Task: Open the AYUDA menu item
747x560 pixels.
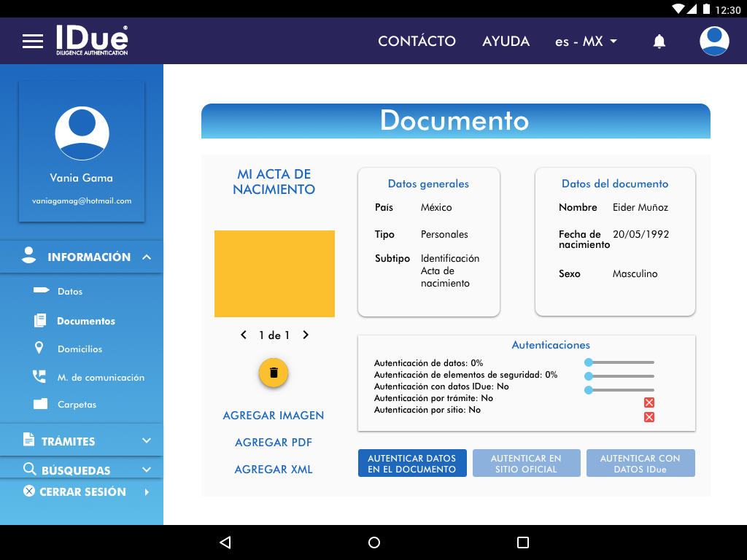Action: (x=506, y=42)
